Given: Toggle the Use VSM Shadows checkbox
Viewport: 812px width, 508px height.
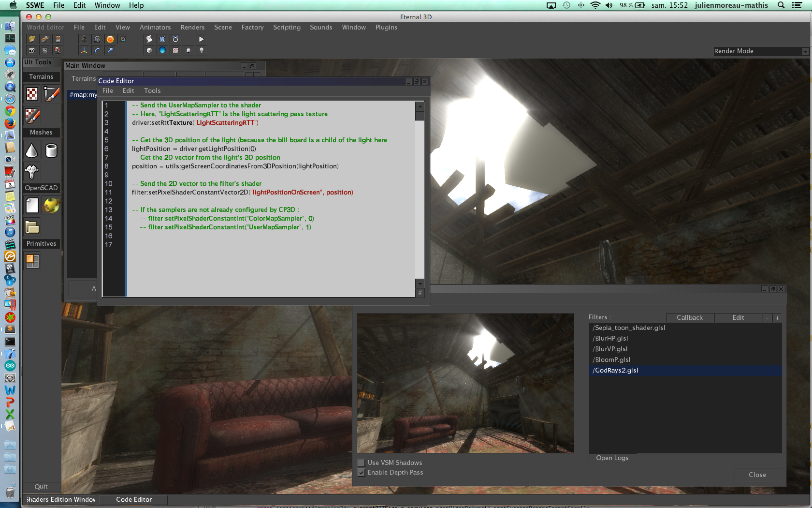Looking at the screenshot, I should (361, 463).
